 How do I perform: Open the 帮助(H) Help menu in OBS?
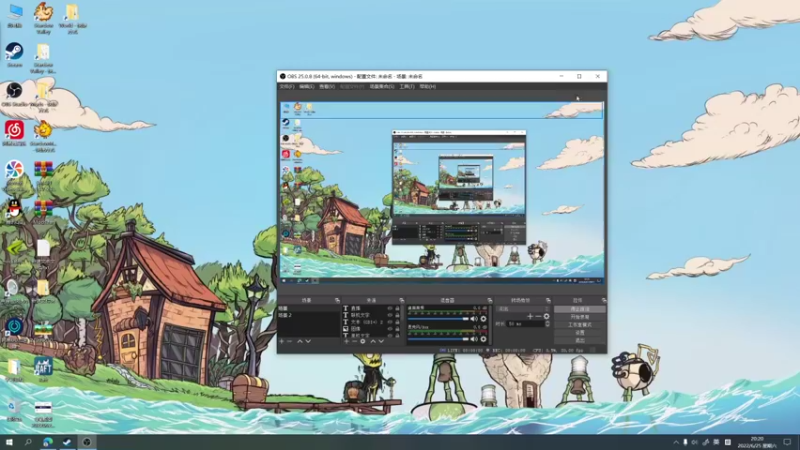point(428,87)
